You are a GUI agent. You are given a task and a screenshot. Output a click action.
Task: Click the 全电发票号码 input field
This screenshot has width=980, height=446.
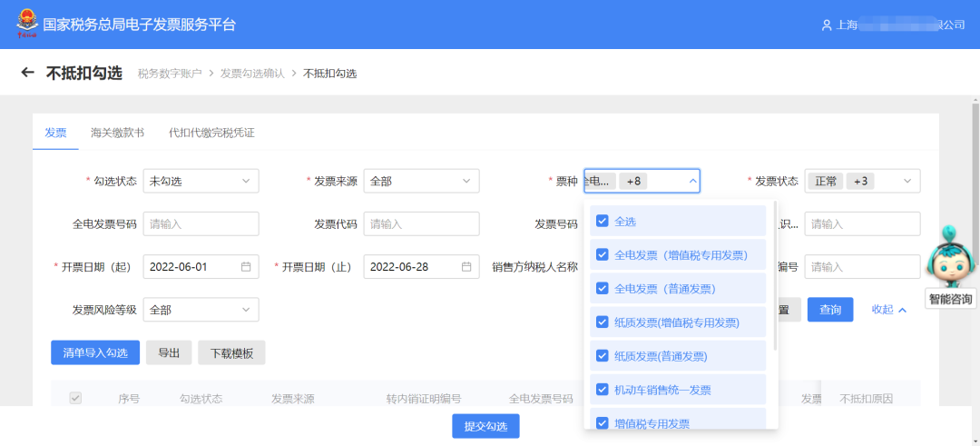[x=201, y=224]
